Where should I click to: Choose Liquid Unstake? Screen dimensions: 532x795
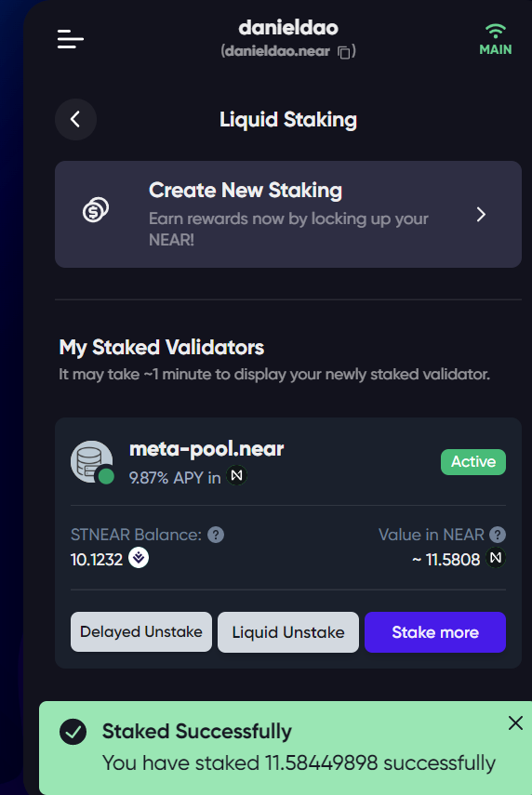click(288, 631)
